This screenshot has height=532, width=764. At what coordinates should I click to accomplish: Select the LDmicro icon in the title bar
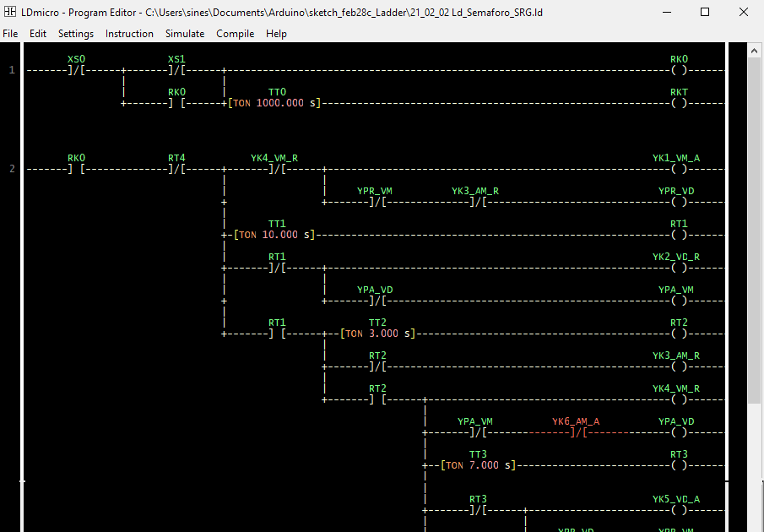point(10,12)
